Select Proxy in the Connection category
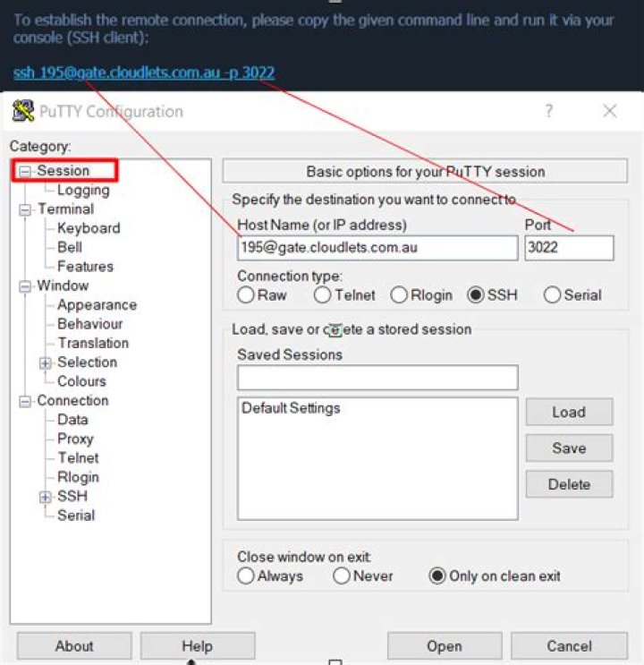This screenshot has width=644, height=665. (75, 439)
